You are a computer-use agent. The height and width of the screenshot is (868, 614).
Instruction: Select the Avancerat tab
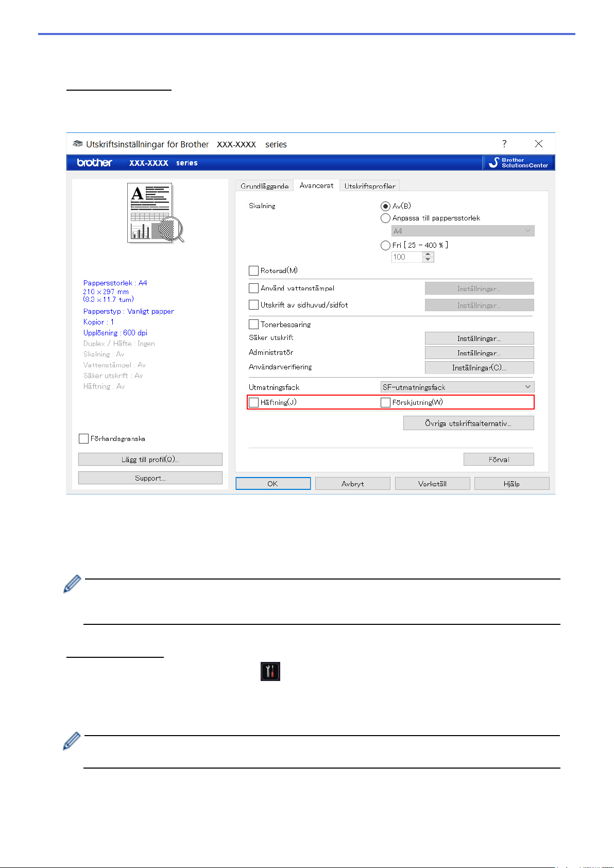[x=316, y=185]
